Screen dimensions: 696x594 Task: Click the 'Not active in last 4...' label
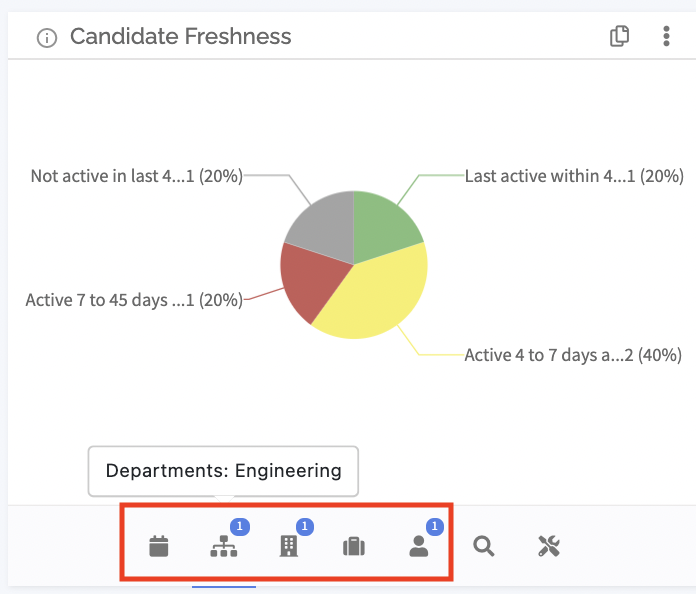[137, 176]
